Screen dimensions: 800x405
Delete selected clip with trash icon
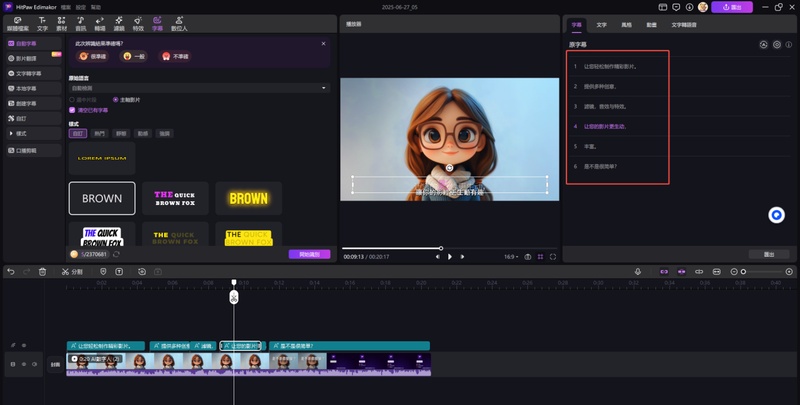click(x=42, y=272)
